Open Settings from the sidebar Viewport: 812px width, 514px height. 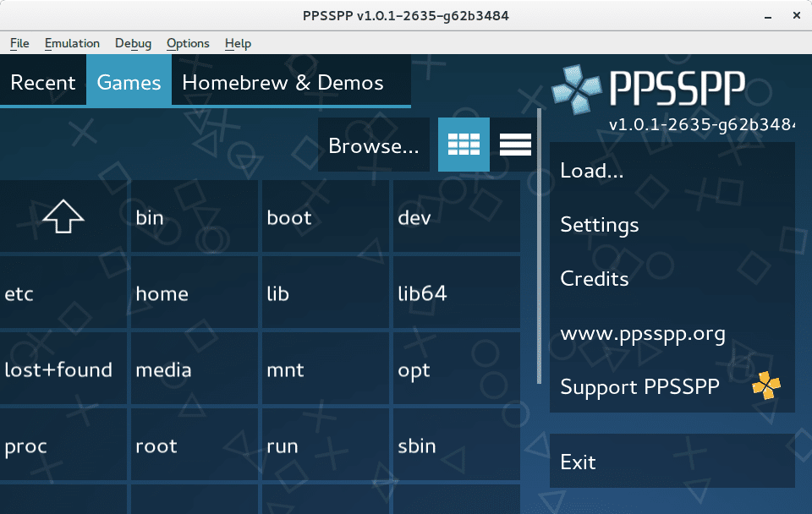coord(600,224)
